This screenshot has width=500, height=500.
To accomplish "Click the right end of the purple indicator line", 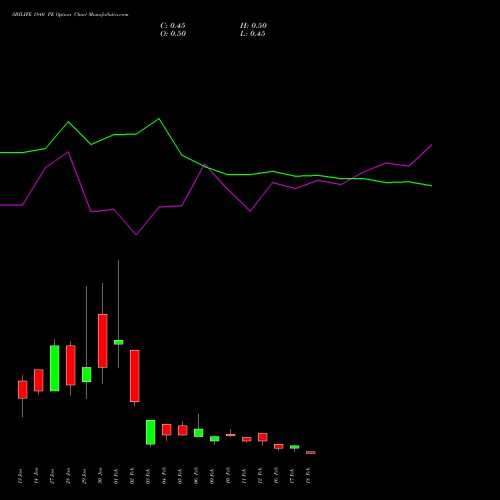I will (431, 145).
